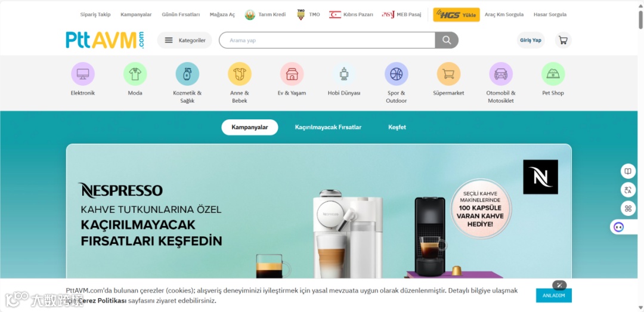Focus the Arama yap search field

point(327,41)
